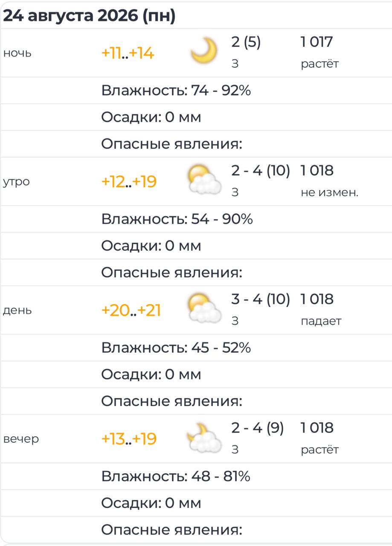Click morning temperature +12..+19
Screen dimensions: 392x546
[129, 182]
